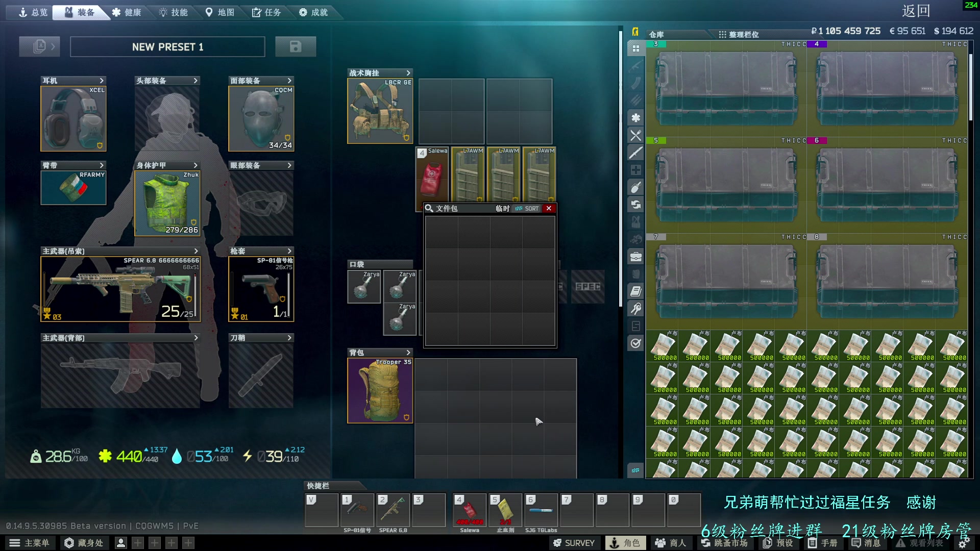Expand the 身体护甲 body armor slot arrow
Viewport: 980px width, 551px height.
[x=195, y=165]
